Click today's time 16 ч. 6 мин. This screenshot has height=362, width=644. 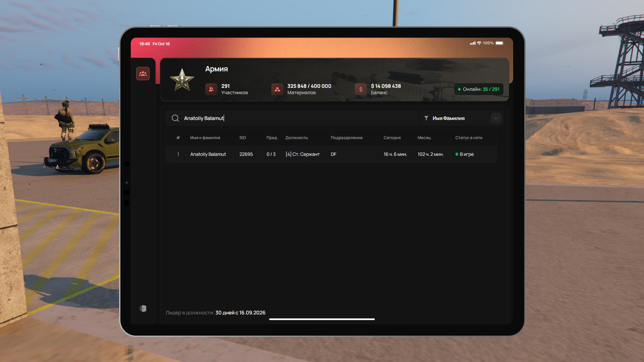pyautogui.click(x=395, y=154)
